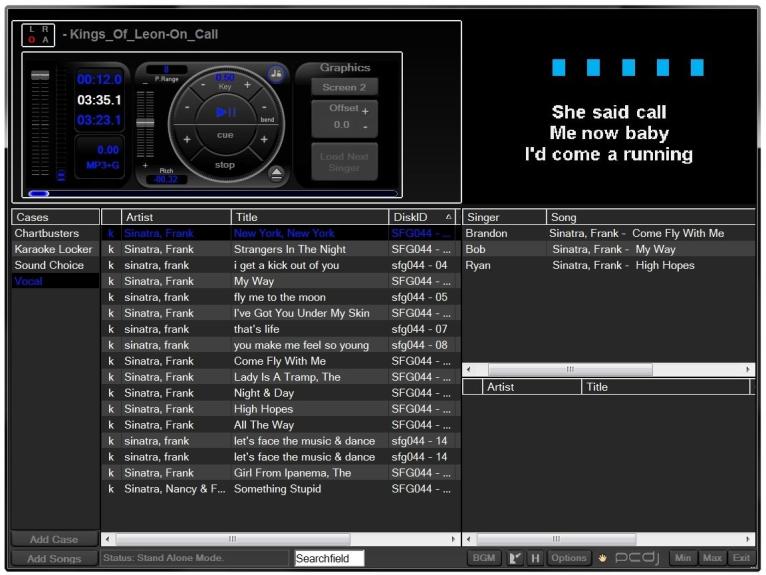
Task: Toggle the Screen 2 graphics output
Action: point(343,87)
